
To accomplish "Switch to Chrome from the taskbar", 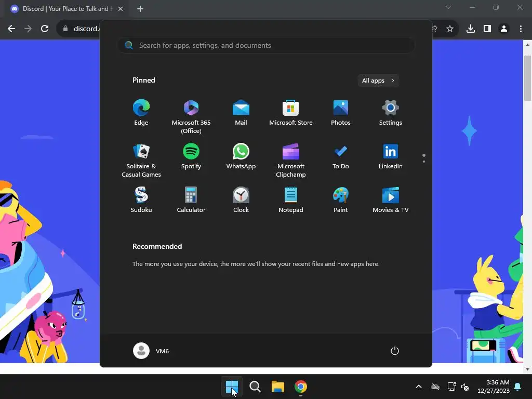I will coord(301,387).
